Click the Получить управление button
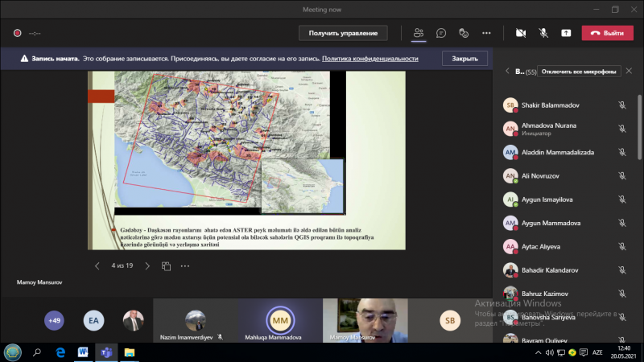 [343, 33]
